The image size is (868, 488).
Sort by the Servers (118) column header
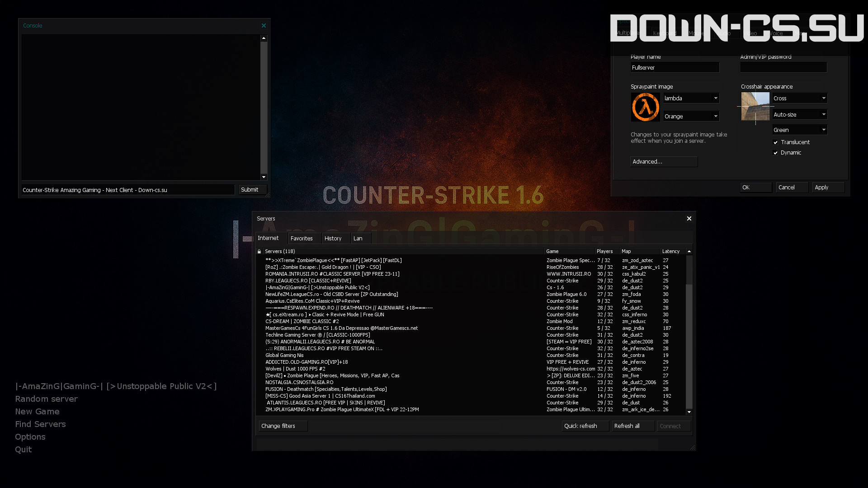point(403,251)
